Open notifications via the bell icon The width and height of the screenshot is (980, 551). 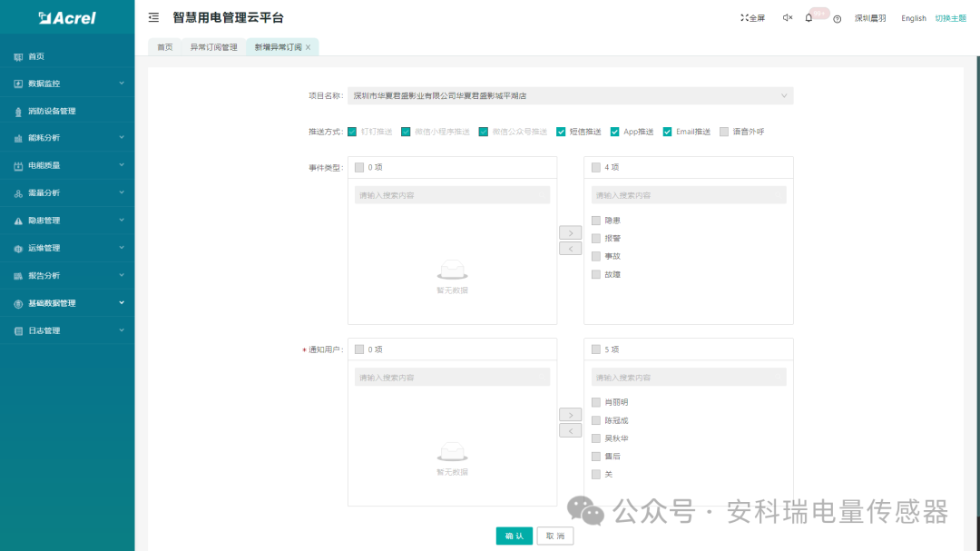[x=808, y=17]
